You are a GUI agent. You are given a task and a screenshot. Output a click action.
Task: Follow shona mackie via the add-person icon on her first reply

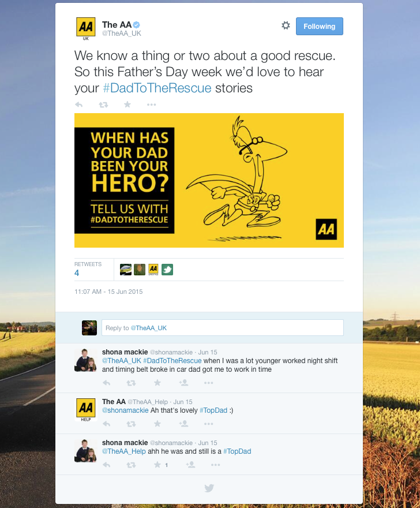click(x=183, y=383)
